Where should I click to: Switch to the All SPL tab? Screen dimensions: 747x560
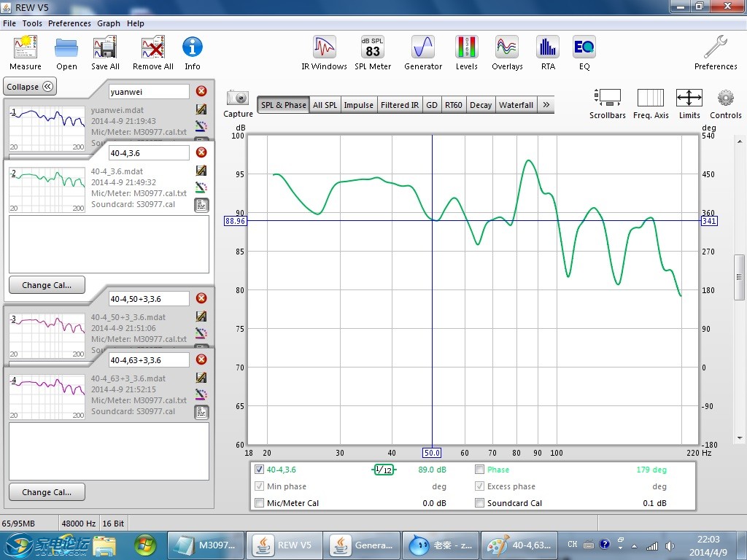click(x=325, y=105)
